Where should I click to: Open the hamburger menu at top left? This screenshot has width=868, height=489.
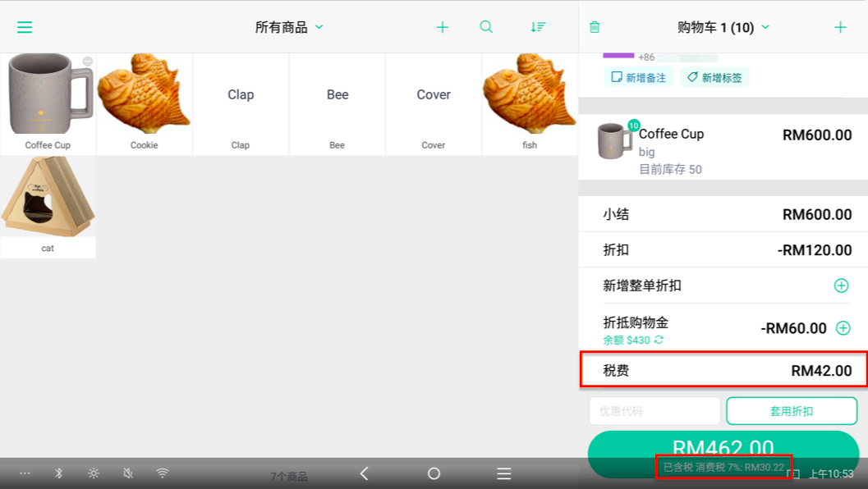(25, 27)
